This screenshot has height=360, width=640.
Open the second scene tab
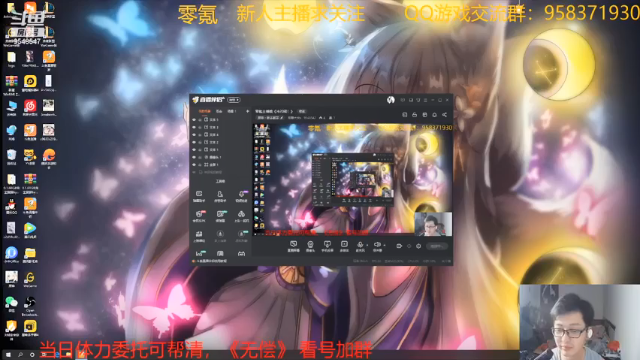219,111
